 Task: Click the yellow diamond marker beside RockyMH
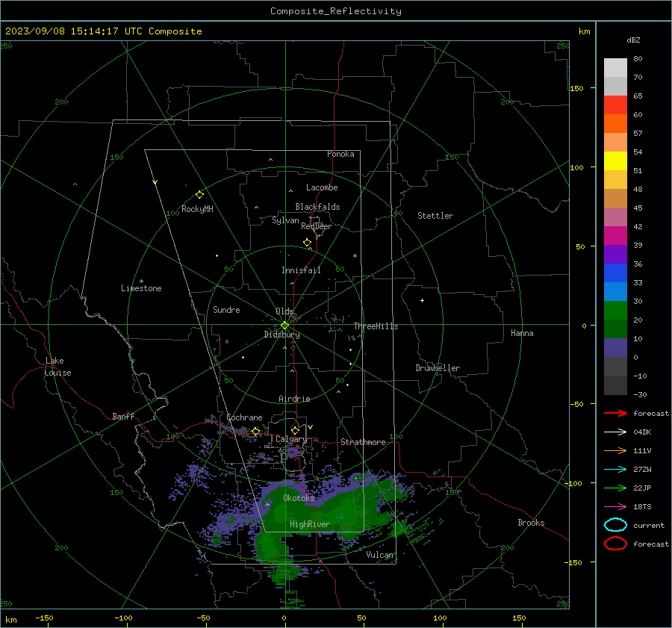[199, 195]
